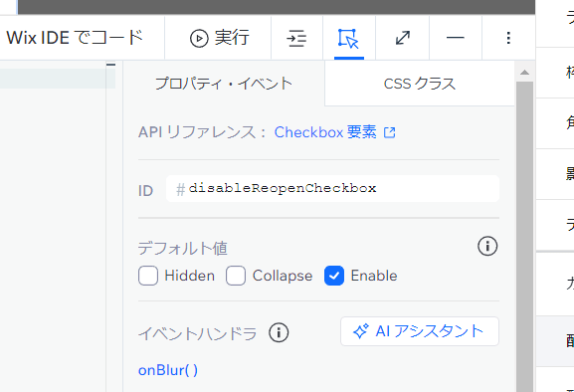Image resolution: width=574 pixels, height=392 pixels.
Task: Switch to the CSS クラス tab
Action: pos(420,84)
